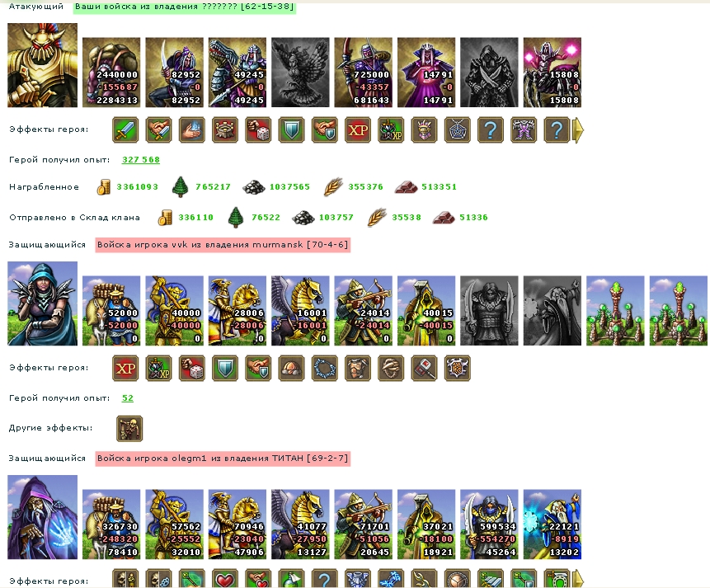710x588 pixels.
Task: Click the hooded female defender hero portrait
Action: point(43,303)
